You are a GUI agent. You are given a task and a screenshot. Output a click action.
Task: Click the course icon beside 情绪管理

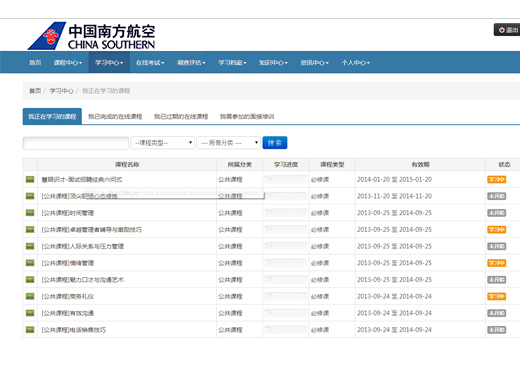30,263
